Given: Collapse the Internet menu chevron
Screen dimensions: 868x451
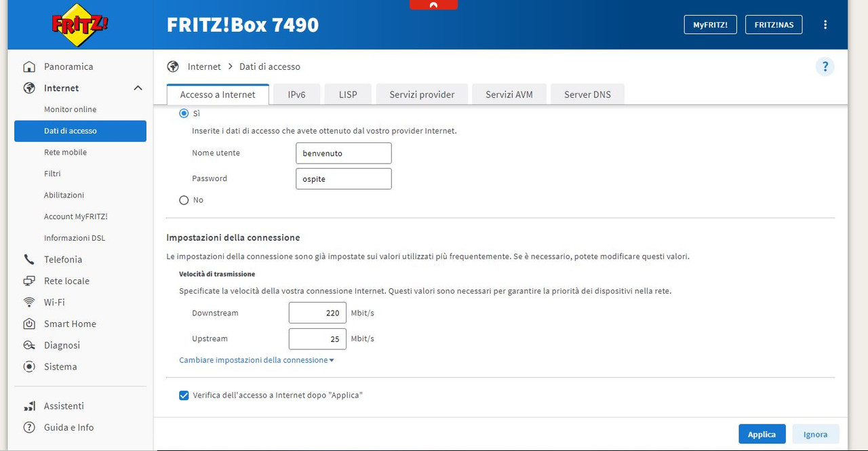Looking at the screenshot, I should click(138, 88).
